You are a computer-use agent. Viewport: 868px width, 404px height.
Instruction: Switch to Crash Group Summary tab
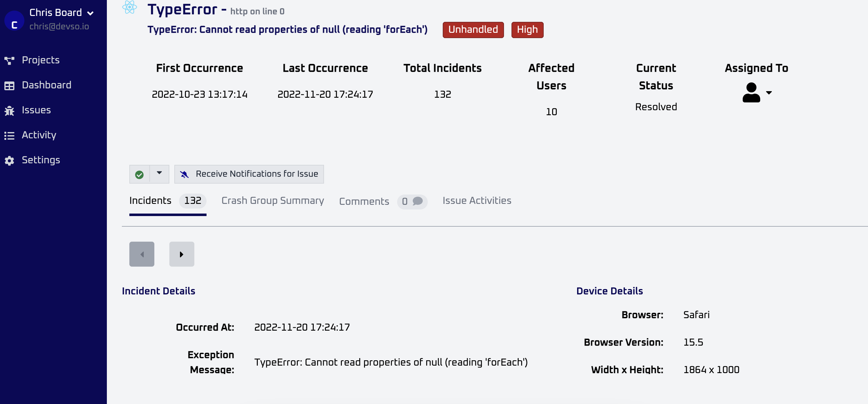(x=272, y=201)
